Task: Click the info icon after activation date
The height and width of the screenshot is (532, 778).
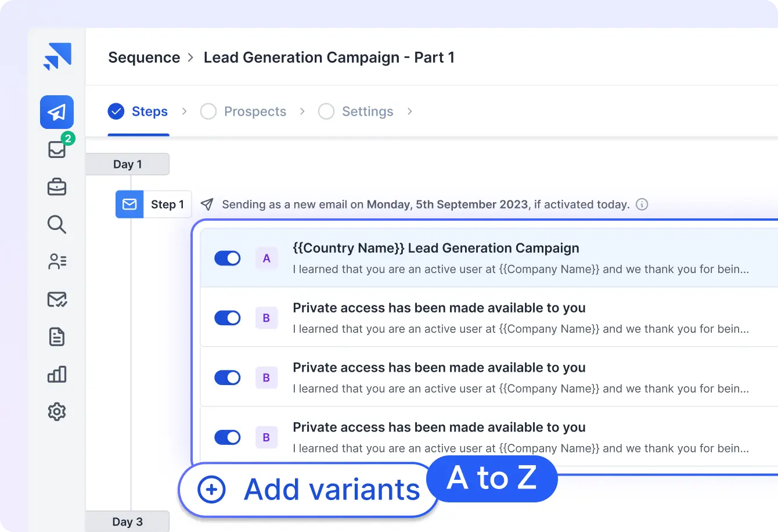Action: (642, 204)
